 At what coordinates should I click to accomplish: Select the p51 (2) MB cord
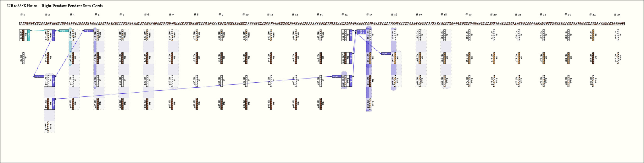[x=320, y=104]
